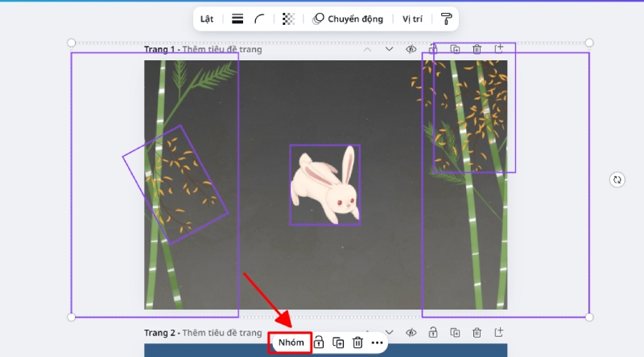This screenshot has width=644, height=357.
Task: Click the rotate handle beside the selection
Action: point(617,180)
